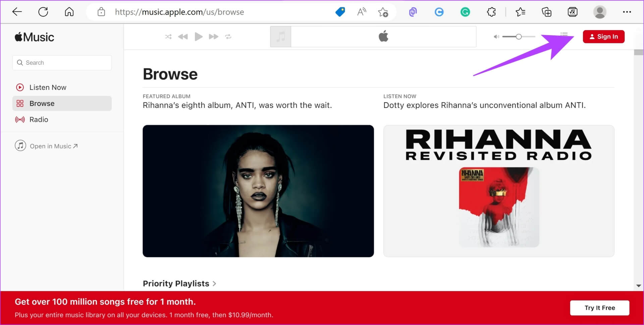This screenshot has height=325, width=644.
Task: Skip to the previous track
Action: coord(183,37)
